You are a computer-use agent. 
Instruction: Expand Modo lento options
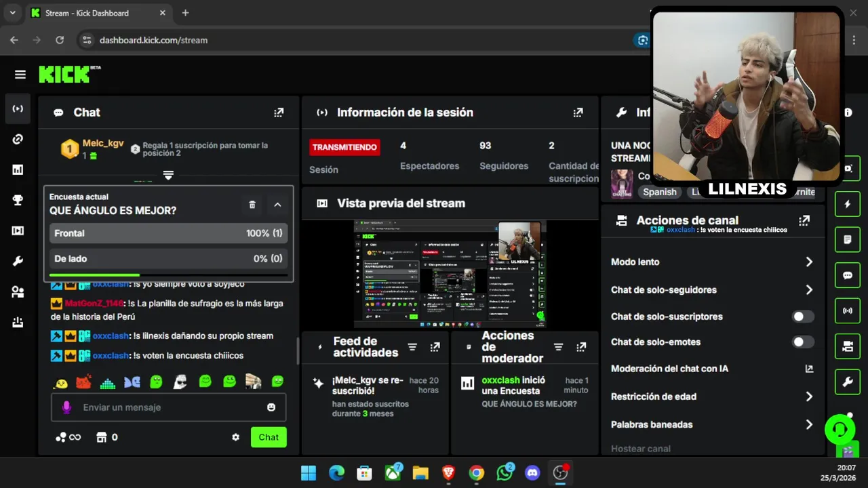[808, 262]
